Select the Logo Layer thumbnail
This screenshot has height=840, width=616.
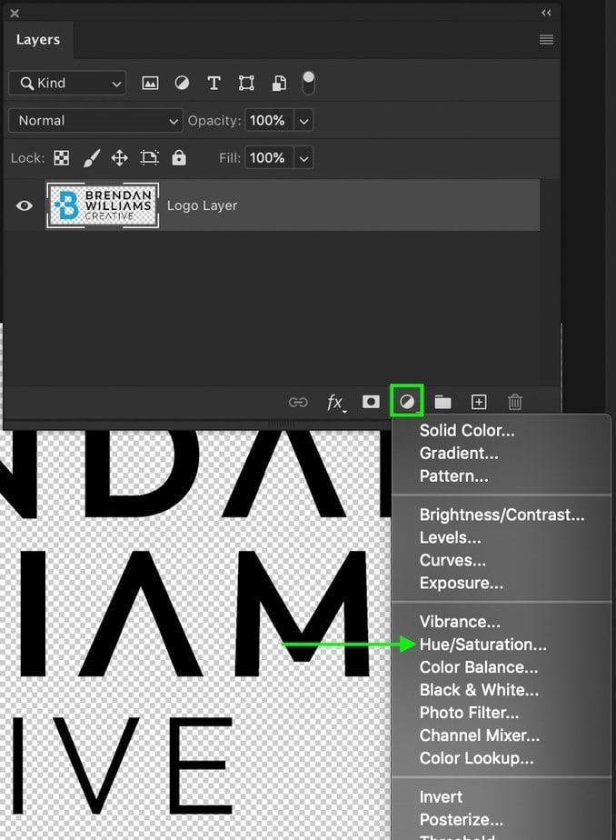click(103, 205)
